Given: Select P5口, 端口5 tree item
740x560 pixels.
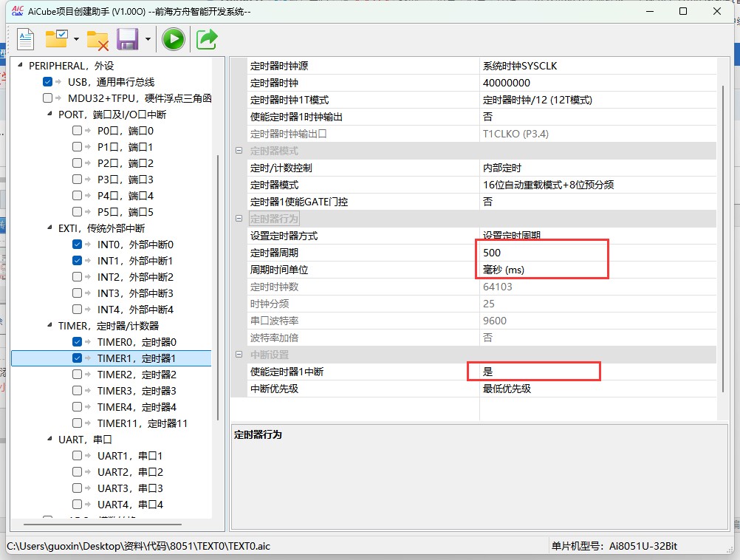Looking at the screenshot, I should [x=126, y=212].
